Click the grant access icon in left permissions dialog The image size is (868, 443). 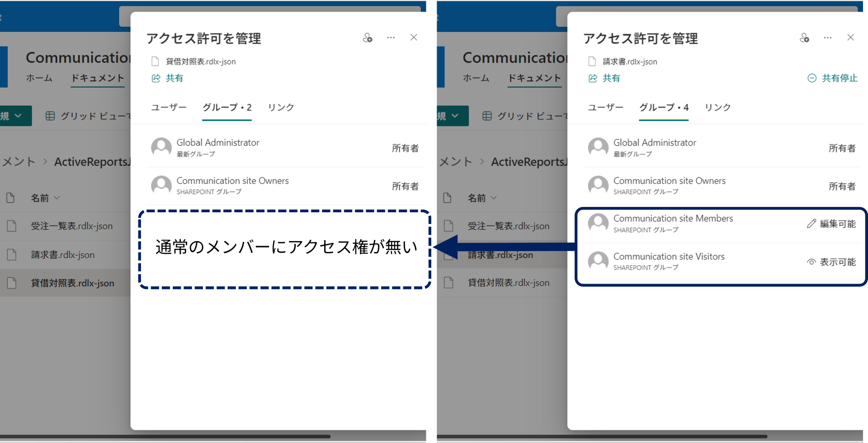coord(368,37)
